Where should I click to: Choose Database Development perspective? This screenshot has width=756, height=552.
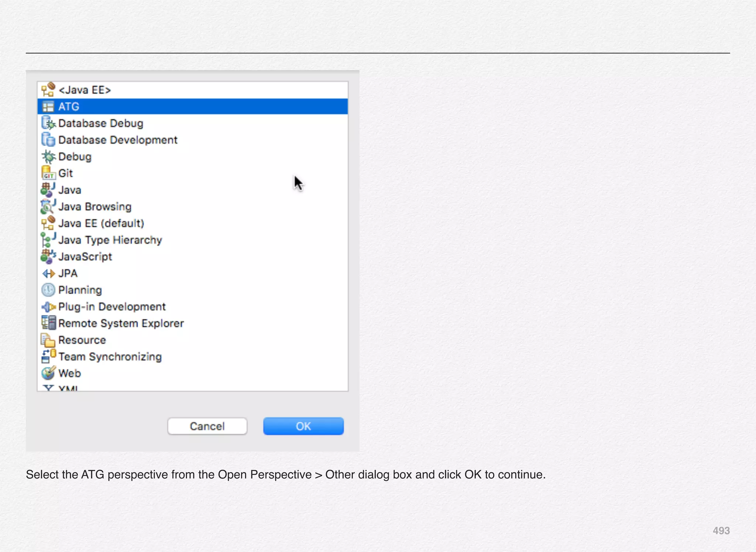[x=193, y=140]
